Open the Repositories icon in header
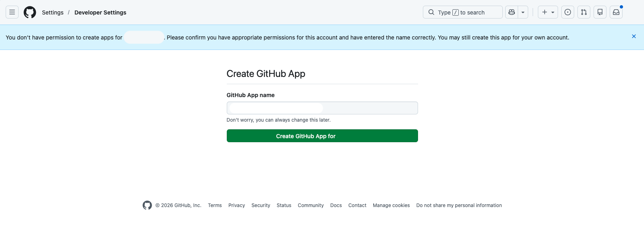This screenshot has width=644, height=228. [x=600, y=12]
